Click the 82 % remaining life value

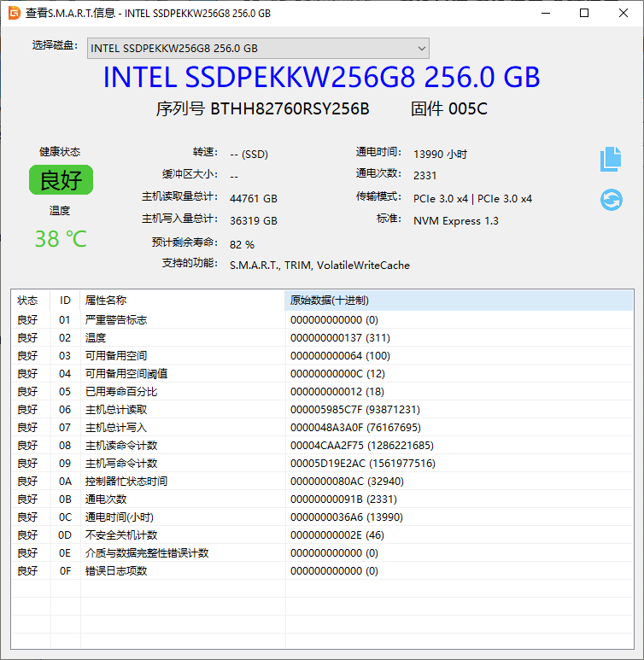point(243,244)
